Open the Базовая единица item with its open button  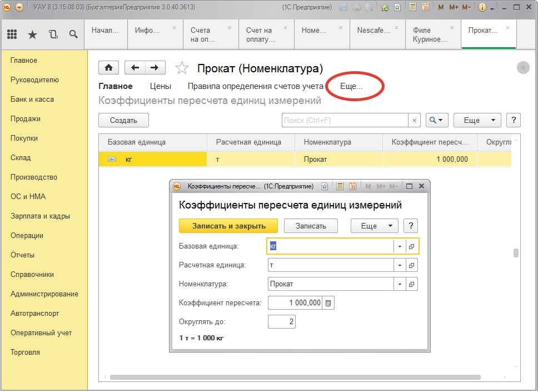pyautogui.click(x=412, y=246)
